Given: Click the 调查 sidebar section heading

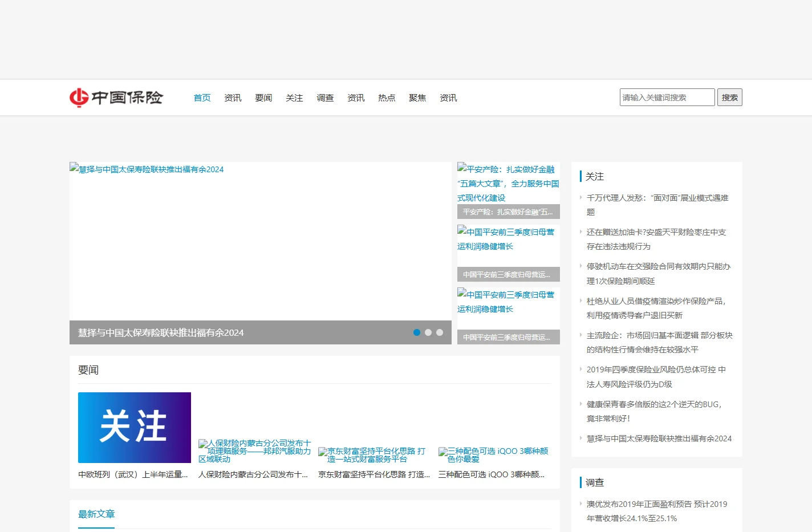Looking at the screenshot, I should tap(595, 482).
